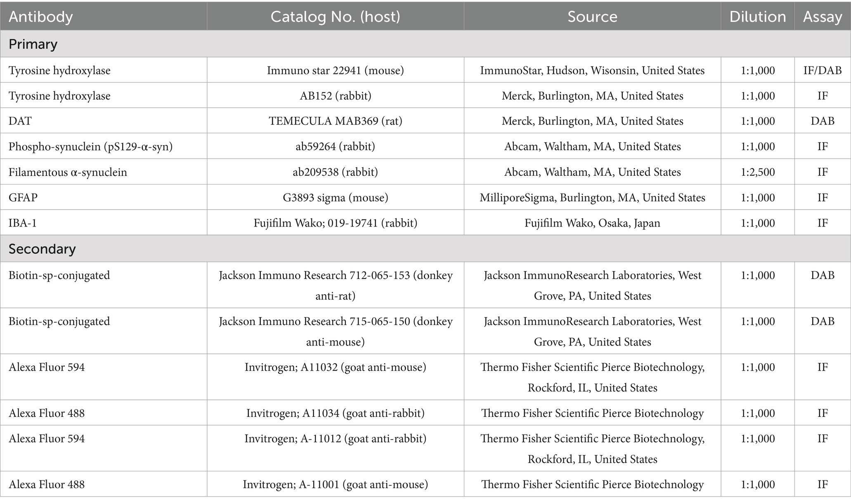This screenshot has width=851, height=504.
Task: Click the Secondary section row
Action: [42, 249]
